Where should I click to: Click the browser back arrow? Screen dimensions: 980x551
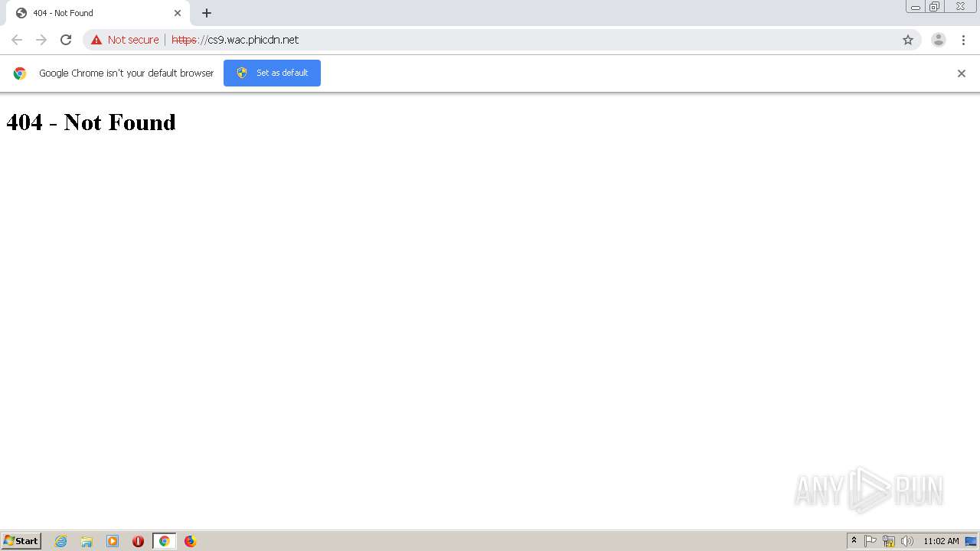[17, 40]
